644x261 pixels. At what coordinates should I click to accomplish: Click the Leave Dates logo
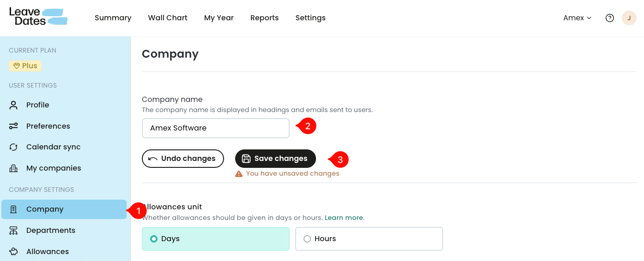pyautogui.click(x=38, y=17)
